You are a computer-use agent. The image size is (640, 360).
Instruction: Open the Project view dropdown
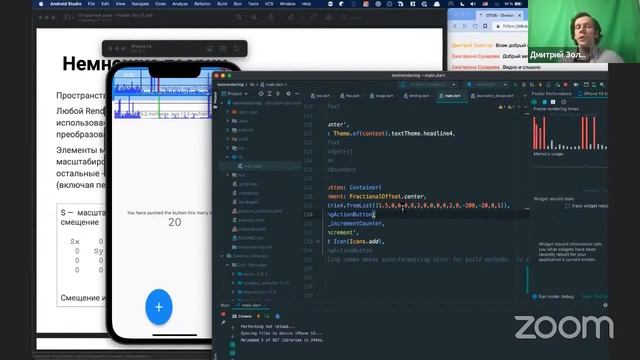(235, 94)
